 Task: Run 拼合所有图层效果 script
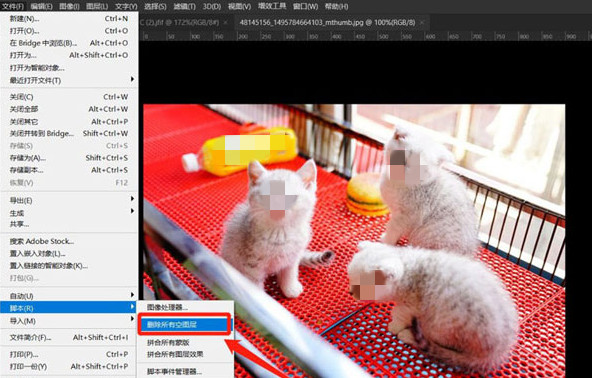[185, 354]
